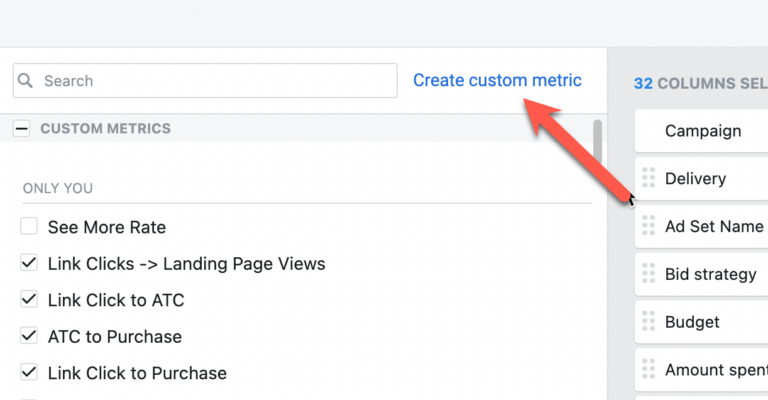This screenshot has width=768, height=400.
Task: Uncheck the Link Click to ATC metric
Action: click(x=29, y=300)
